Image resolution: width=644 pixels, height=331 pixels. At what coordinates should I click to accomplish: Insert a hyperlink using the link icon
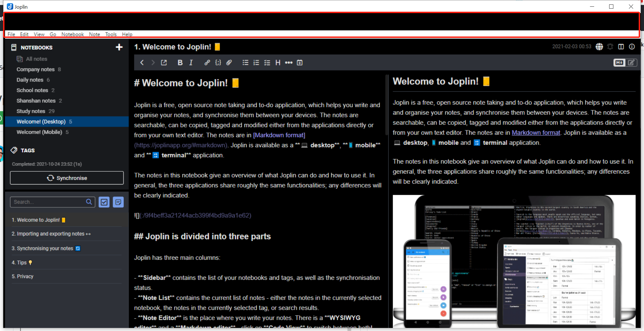pyautogui.click(x=207, y=62)
